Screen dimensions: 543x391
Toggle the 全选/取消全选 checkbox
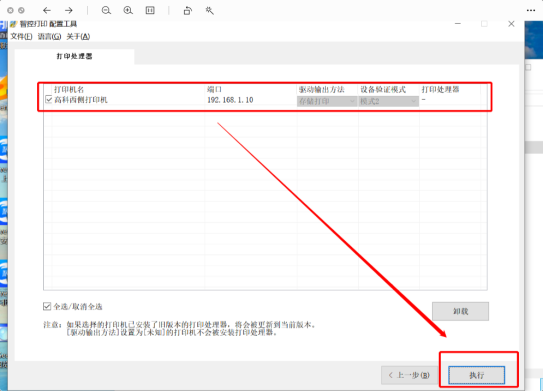click(x=47, y=306)
